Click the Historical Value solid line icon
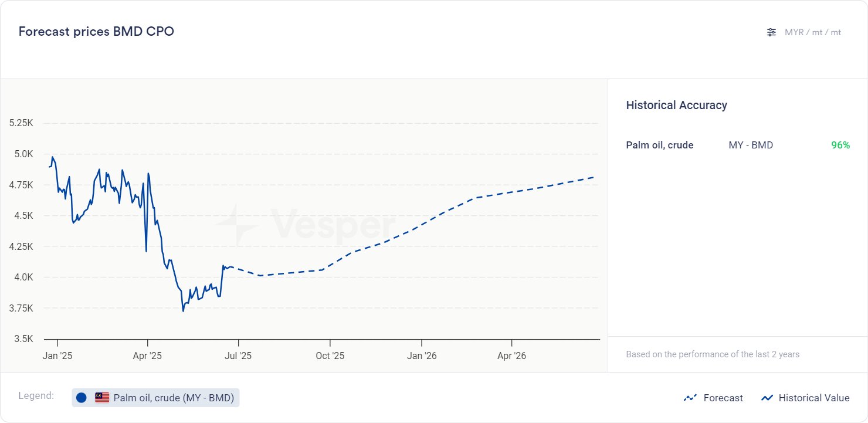Image resolution: width=868 pixels, height=423 pixels. click(x=767, y=398)
